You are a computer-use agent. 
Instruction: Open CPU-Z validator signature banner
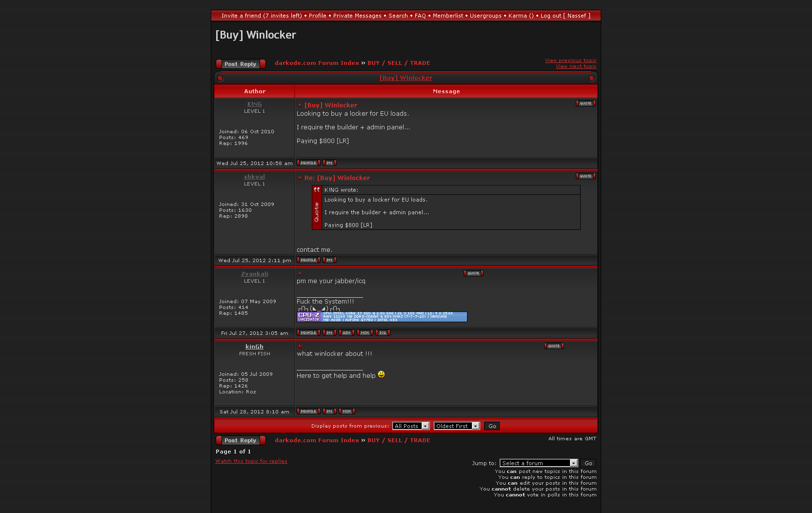[x=382, y=317]
